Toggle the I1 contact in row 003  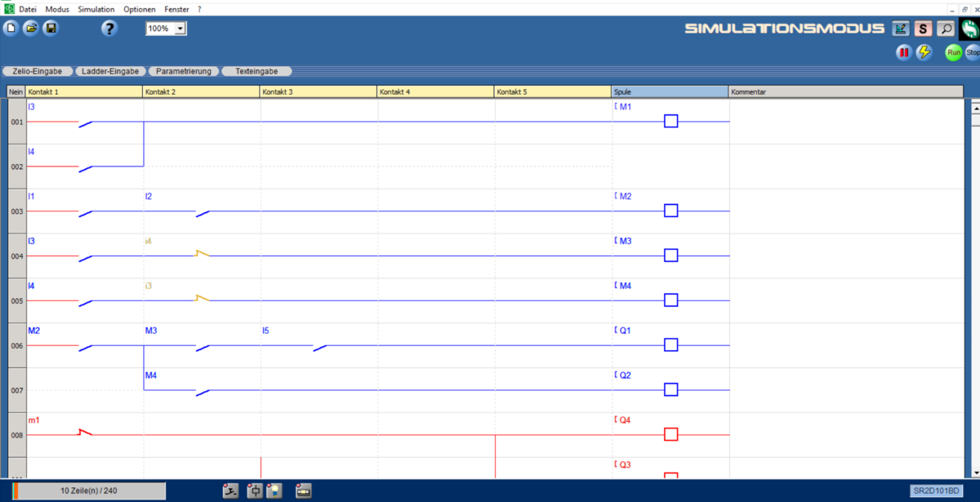(x=85, y=212)
